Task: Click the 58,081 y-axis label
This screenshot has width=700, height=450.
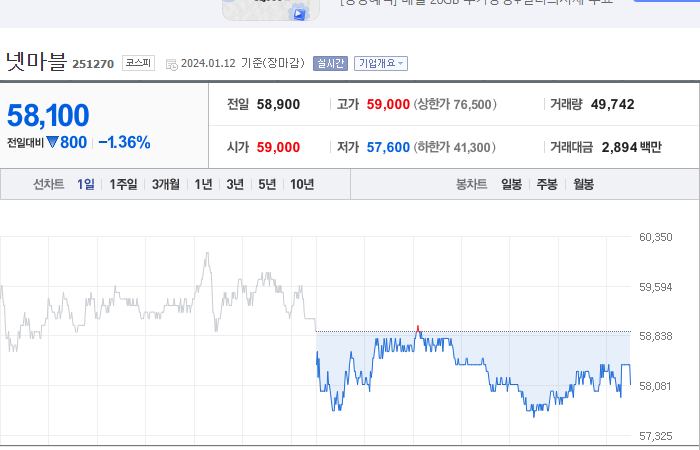Action: pos(655,386)
